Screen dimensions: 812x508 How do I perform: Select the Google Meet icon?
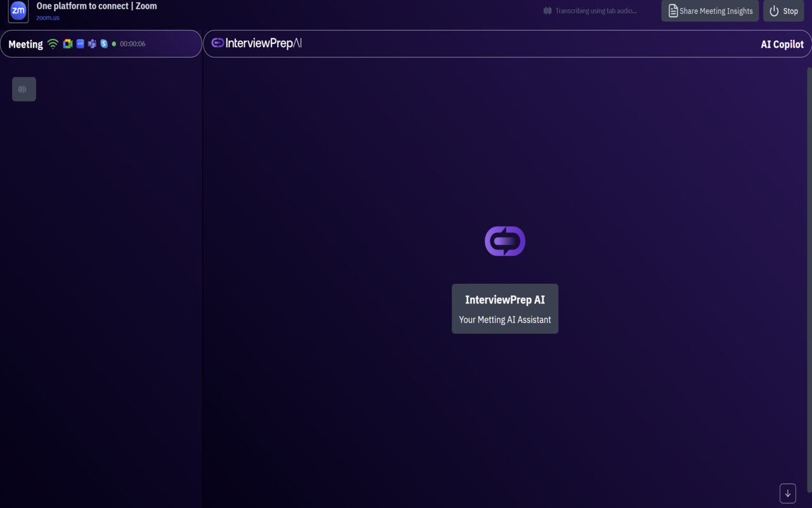[x=67, y=44]
